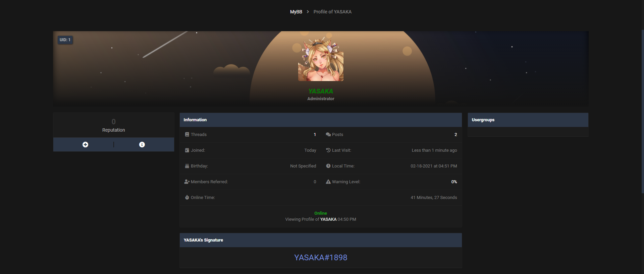Click the Information panel header
The image size is (644, 274).
321,120
